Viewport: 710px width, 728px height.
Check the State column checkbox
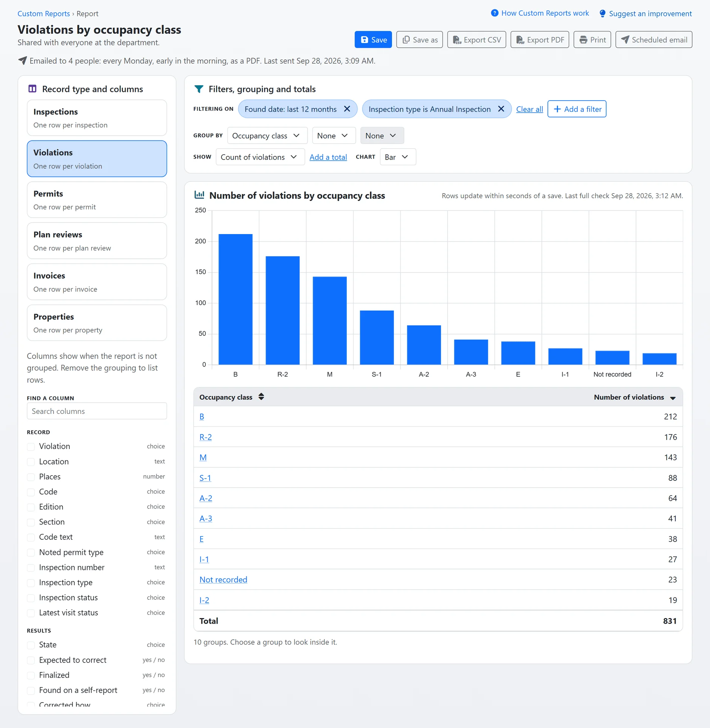pyautogui.click(x=31, y=645)
